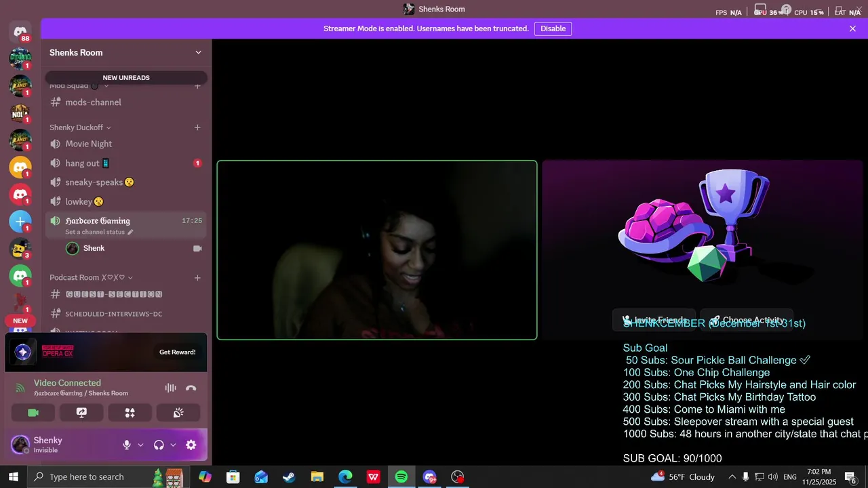Focus the webcam video tile

coord(377,250)
